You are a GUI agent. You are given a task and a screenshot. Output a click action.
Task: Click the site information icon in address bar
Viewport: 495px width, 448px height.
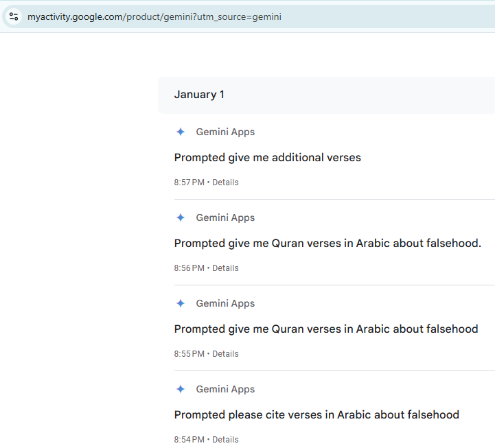point(14,16)
